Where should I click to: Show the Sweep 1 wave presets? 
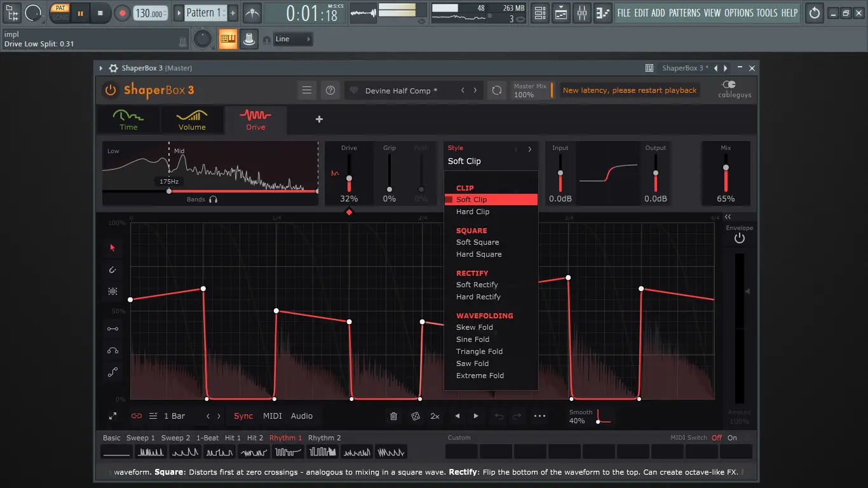pyautogui.click(x=140, y=438)
